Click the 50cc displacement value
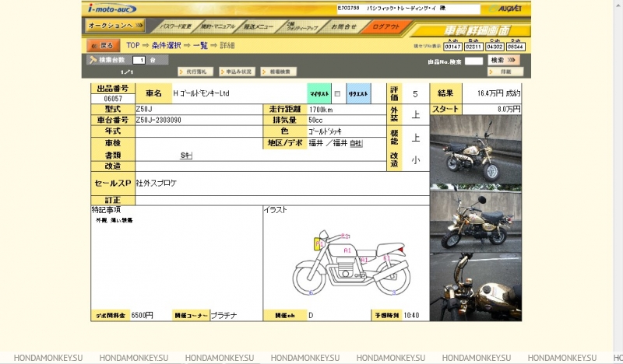This screenshot has width=623, height=364. (x=315, y=120)
